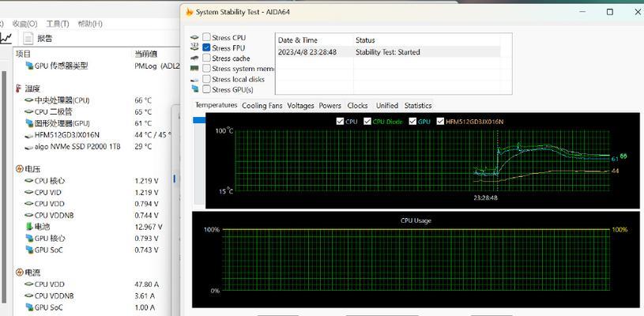The width and height of the screenshot is (644, 316).
Task: Open the Powers tab
Action: coord(330,106)
